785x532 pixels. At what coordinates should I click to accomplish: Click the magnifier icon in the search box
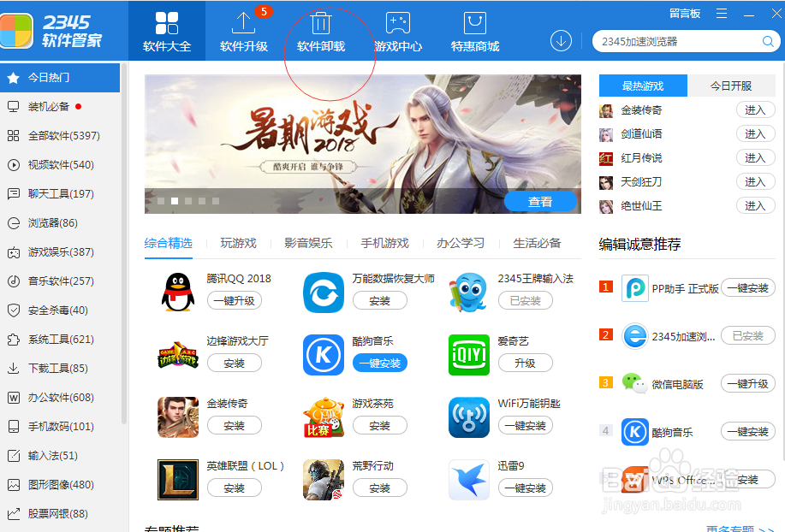(770, 40)
